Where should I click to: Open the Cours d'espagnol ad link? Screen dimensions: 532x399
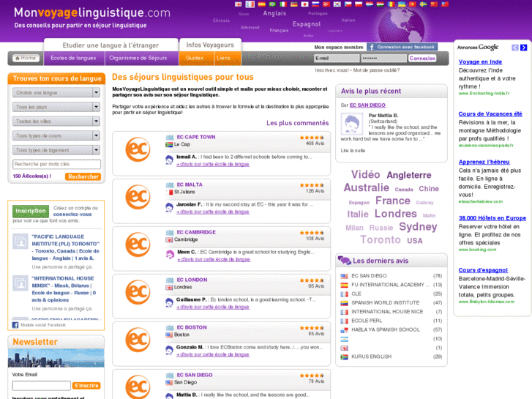(483, 270)
